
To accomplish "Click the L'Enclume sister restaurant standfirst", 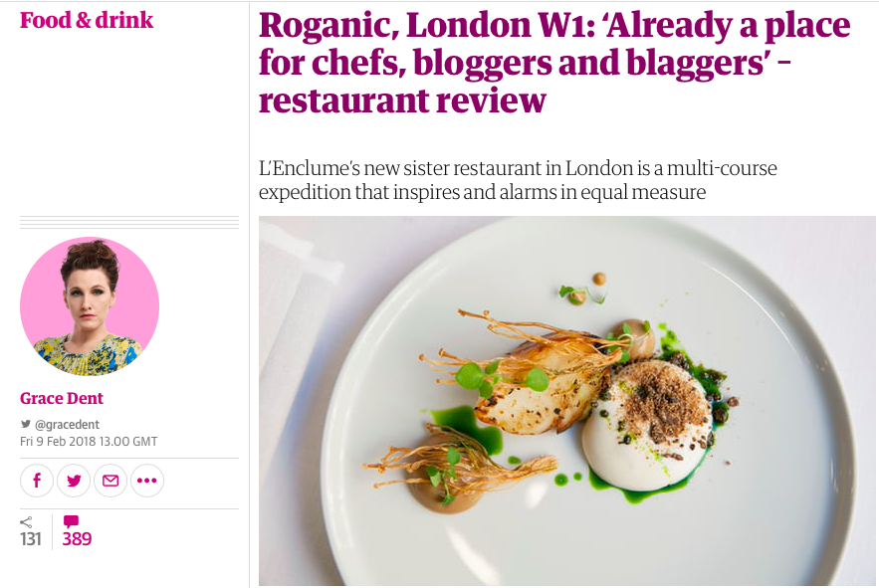I will click(518, 180).
